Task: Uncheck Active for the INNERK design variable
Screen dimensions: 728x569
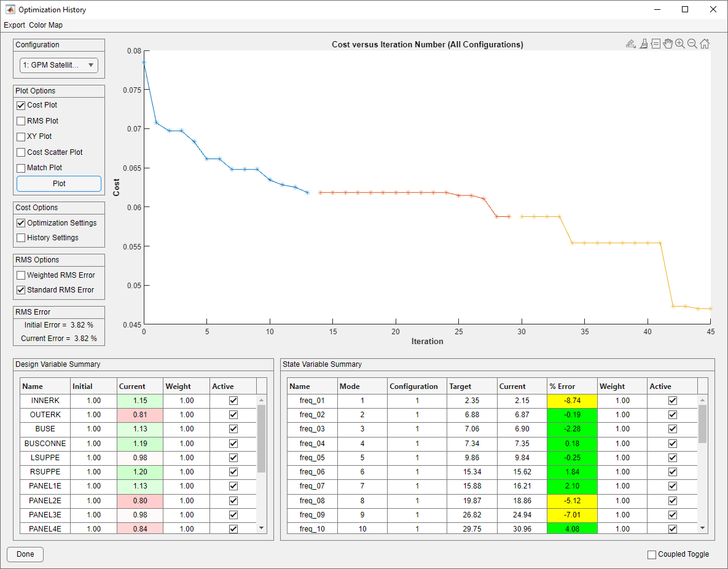Action: [233, 401]
